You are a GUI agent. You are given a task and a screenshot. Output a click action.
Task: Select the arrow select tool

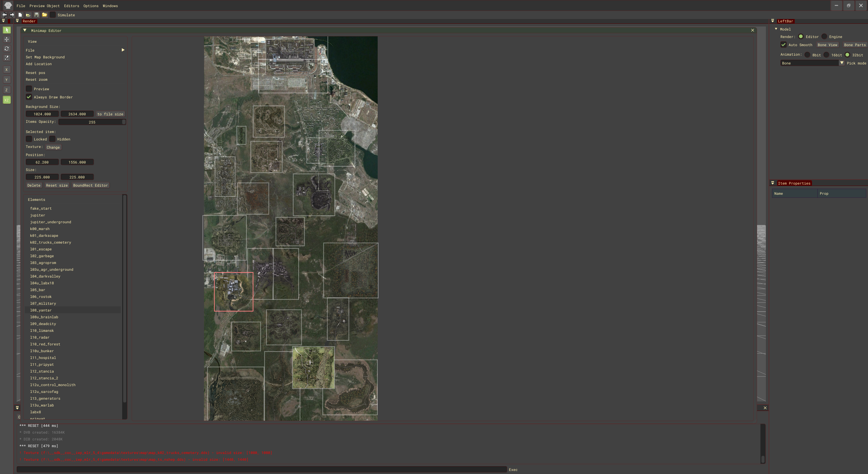(x=6, y=30)
